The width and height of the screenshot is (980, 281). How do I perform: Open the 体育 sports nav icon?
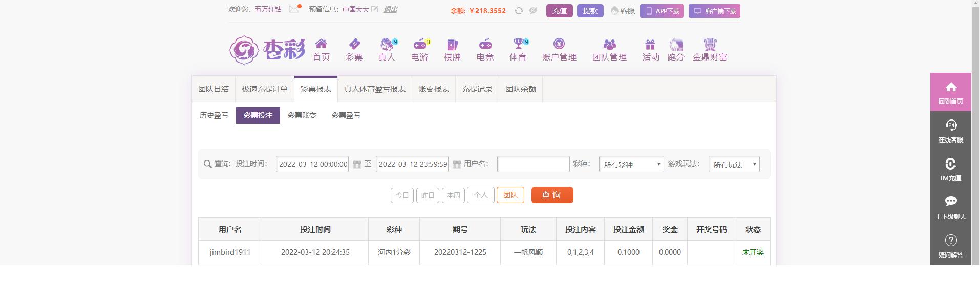tap(519, 44)
